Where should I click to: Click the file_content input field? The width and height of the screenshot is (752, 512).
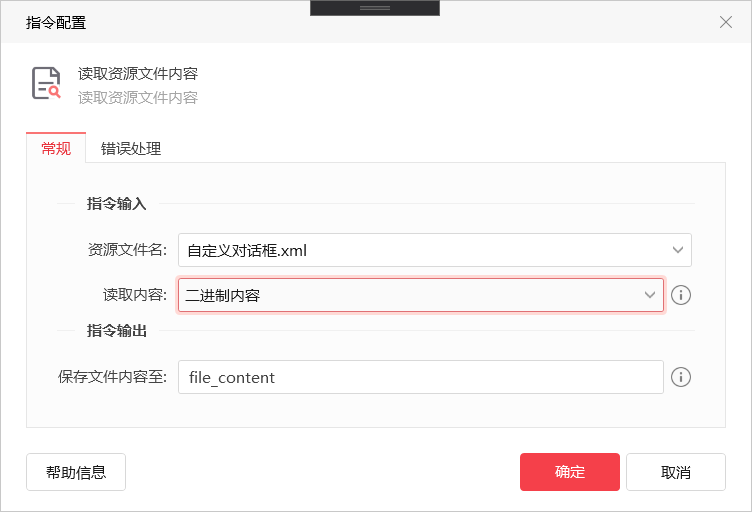point(421,377)
